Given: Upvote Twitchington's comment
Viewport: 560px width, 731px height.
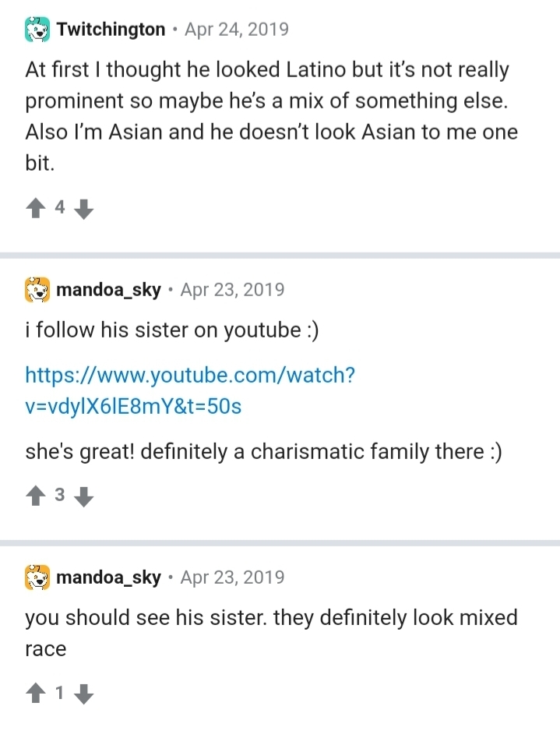Looking at the screenshot, I should click(36, 208).
